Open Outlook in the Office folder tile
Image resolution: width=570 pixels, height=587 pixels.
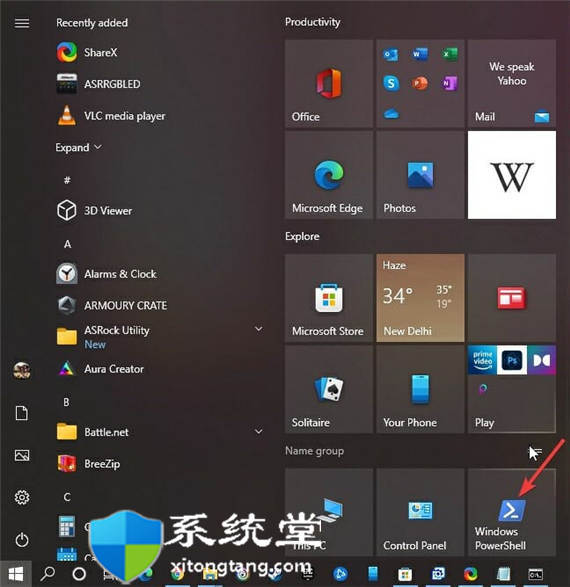[391, 55]
